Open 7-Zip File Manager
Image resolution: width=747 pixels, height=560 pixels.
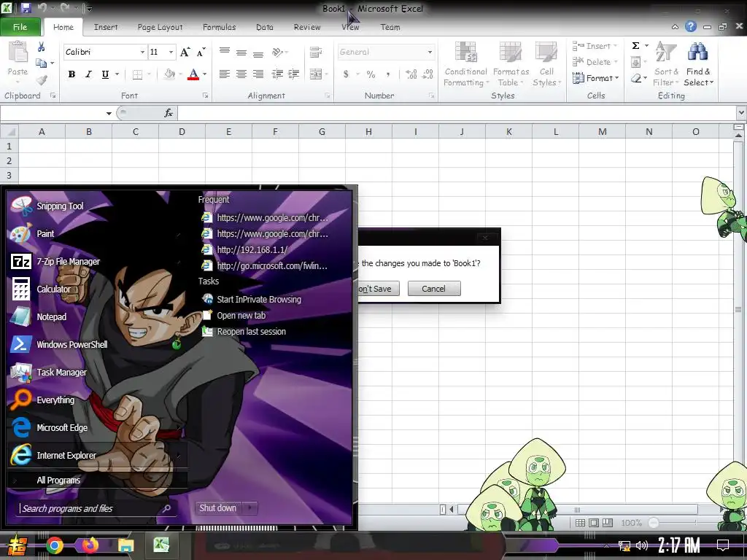click(x=56, y=262)
